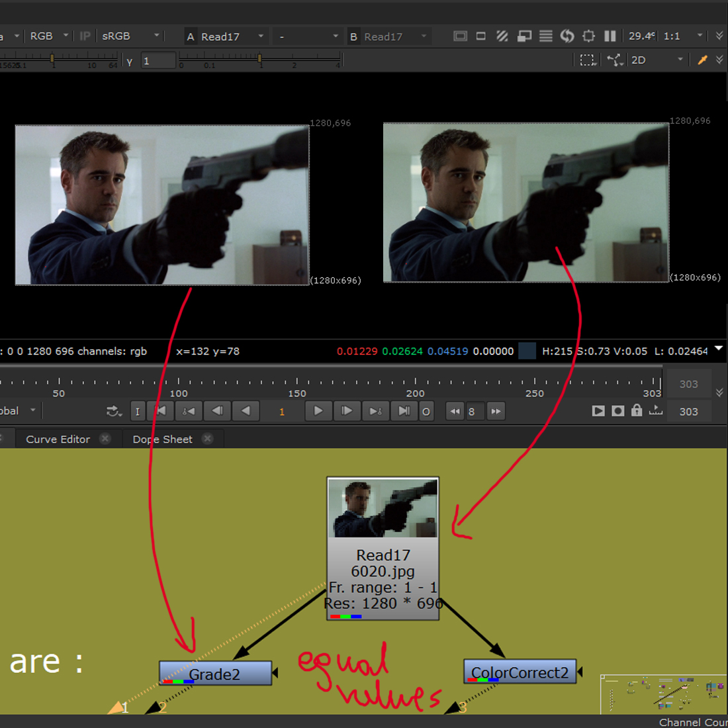This screenshot has width=728, height=728.
Task: Toggle the frame range lock icon
Action: pos(637,410)
